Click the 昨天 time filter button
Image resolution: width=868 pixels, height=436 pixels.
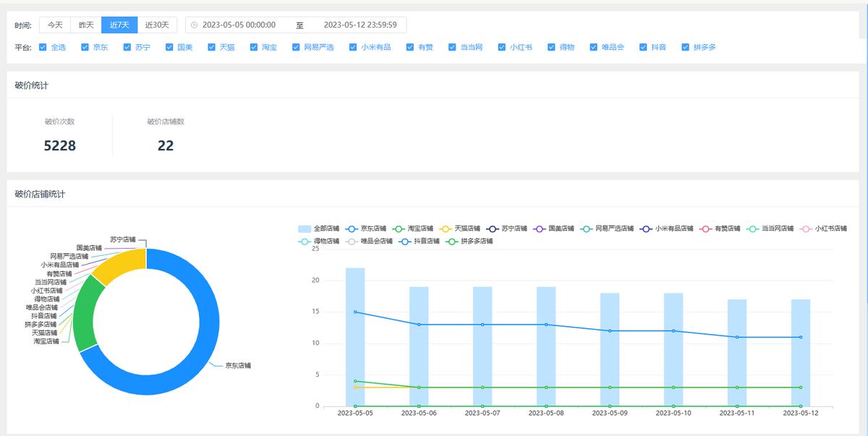86,25
